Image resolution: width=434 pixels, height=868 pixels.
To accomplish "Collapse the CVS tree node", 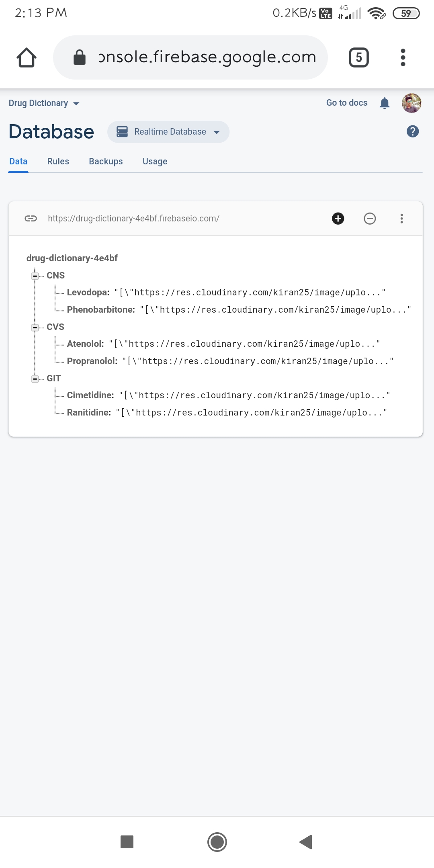I will 35,328.
